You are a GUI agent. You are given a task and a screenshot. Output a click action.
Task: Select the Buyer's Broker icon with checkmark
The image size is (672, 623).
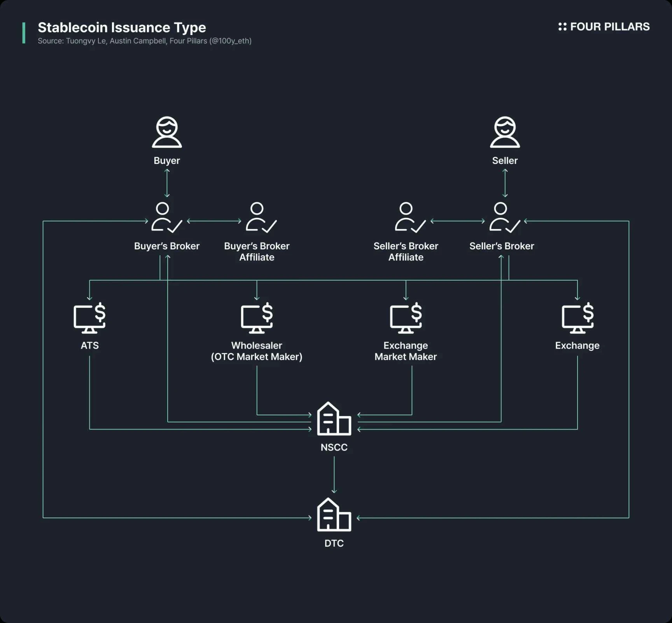(x=166, y=218)
